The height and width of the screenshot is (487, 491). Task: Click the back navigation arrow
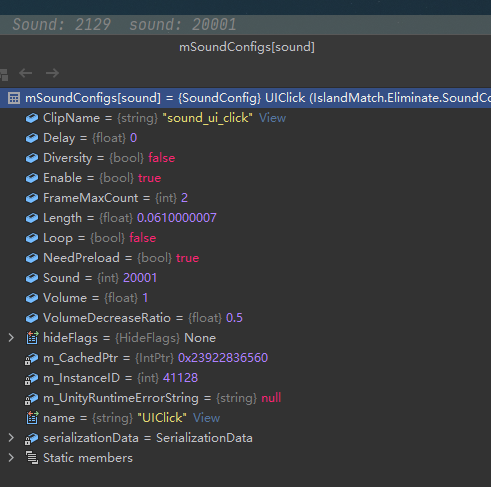(x=26, y=73)
